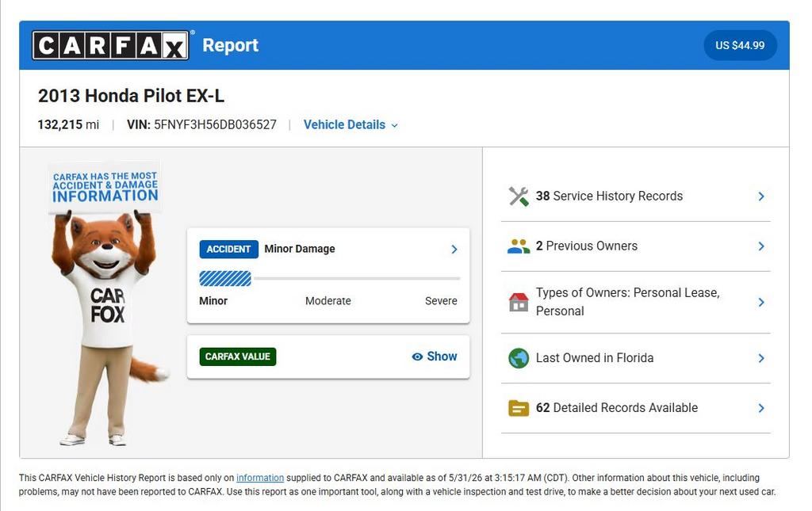Select Last Owned in Florida text
This screenshot has height=511, width=812.
(595, 358)
